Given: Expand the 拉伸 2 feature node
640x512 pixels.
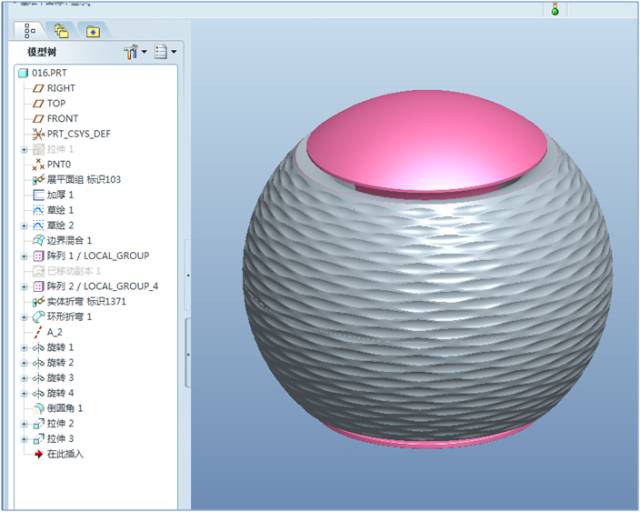Looking at the screenshot, I should [x=24, y=423].
